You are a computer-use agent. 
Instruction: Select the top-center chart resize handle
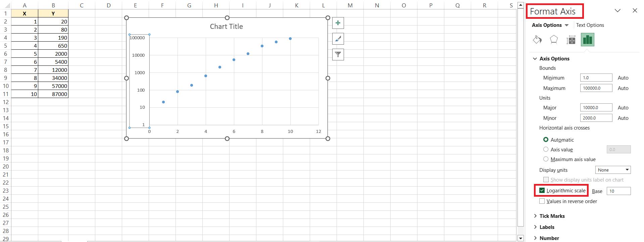(227, 18)
